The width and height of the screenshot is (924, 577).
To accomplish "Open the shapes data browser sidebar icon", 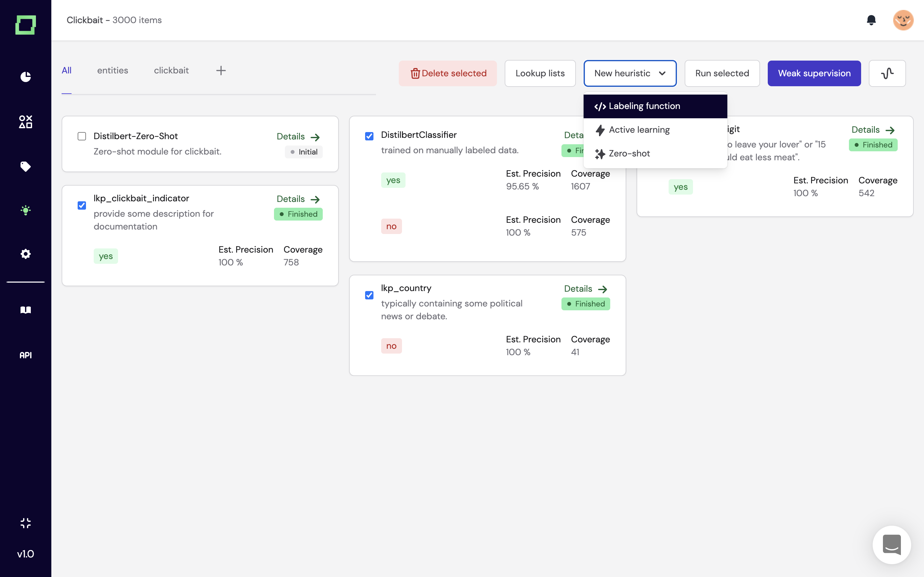I will (26, 122).
